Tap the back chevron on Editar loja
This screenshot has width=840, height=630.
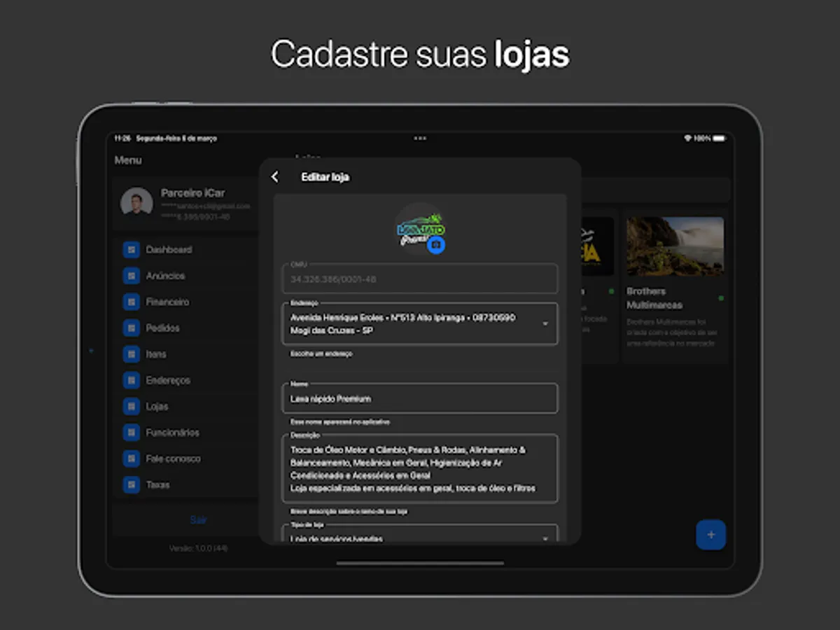point(274,177)
